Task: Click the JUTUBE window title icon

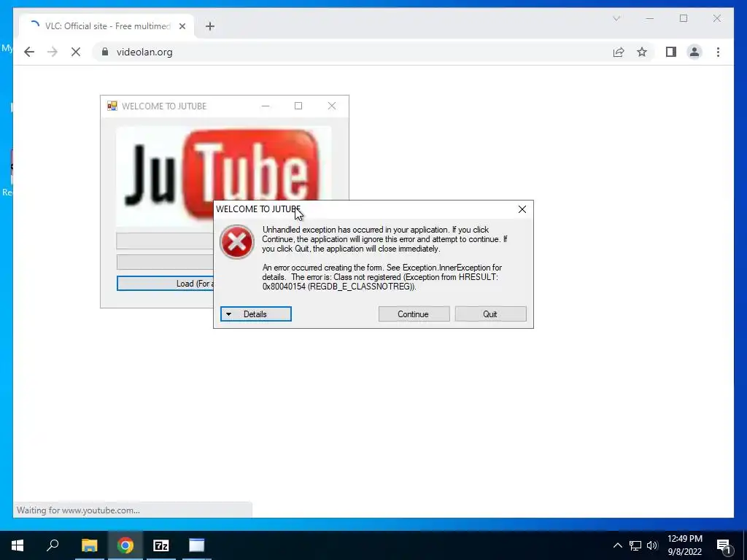Action: click(x=112, y=106)
